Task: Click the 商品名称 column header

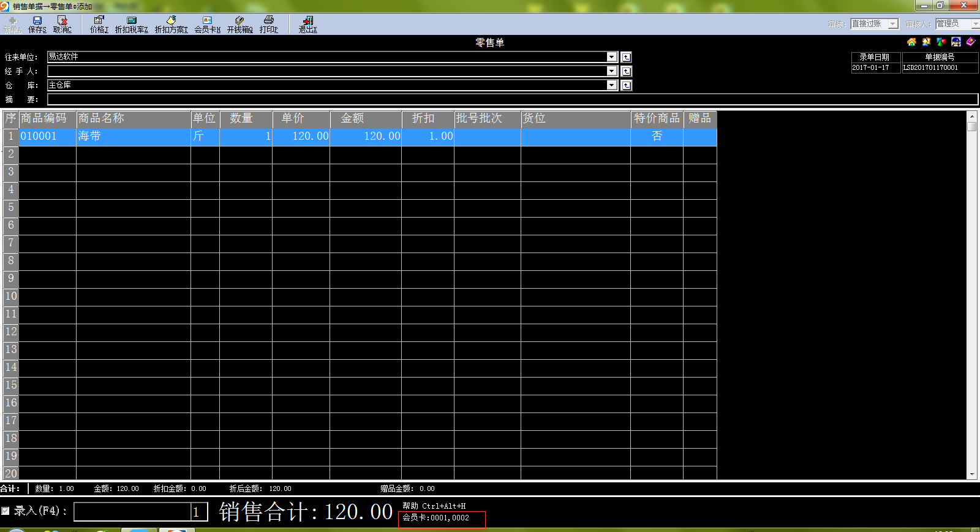Action: (133, 118)
